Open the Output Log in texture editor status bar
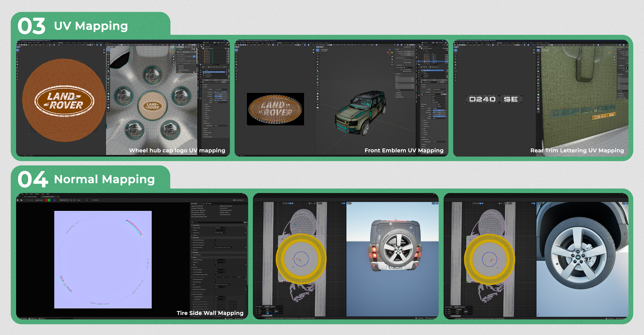The image size is (644, 335). [x=33, y=319]
